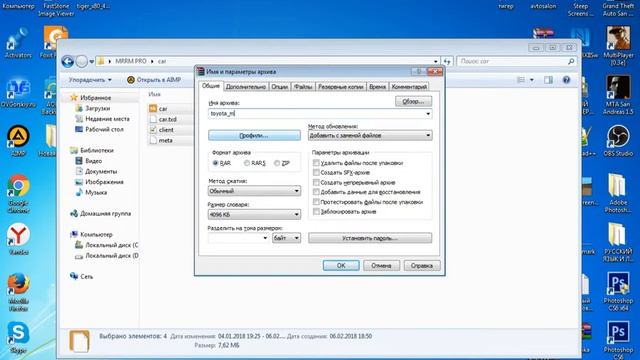Toggle the client file checkbox in Explorer
The width and height of the screenshot is (640, 360).
153,130
